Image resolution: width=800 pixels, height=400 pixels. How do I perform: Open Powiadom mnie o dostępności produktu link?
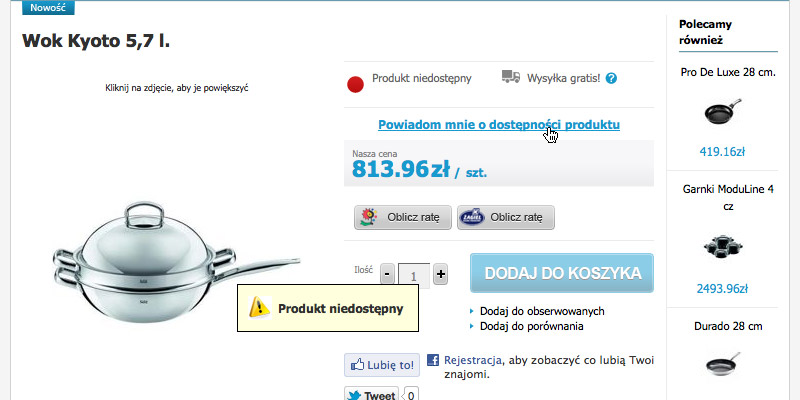(499, 124)
